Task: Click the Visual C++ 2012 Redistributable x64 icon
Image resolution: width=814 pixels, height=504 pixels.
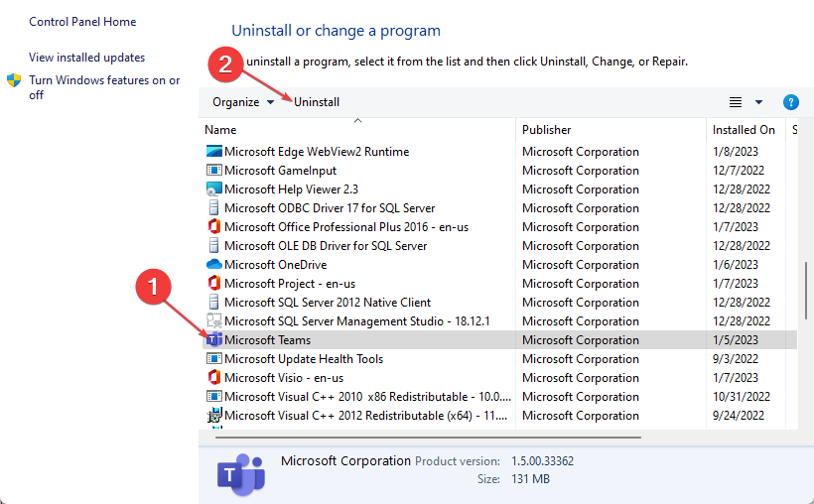Action: click(213, 416)
